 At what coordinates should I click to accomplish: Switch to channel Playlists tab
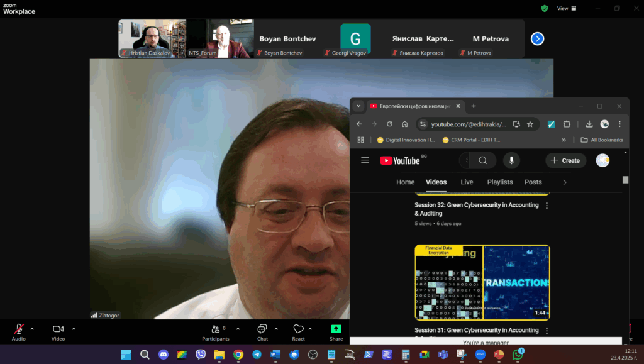tap(500, 182)
